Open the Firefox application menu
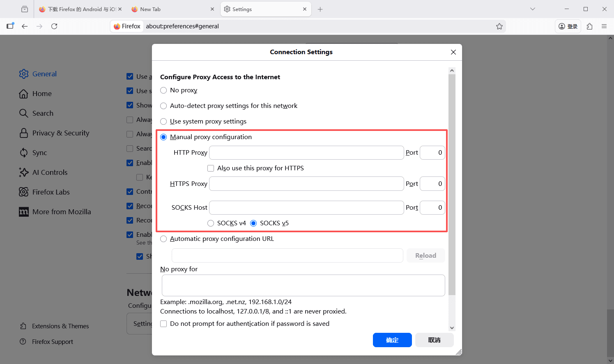 point(604,26)
